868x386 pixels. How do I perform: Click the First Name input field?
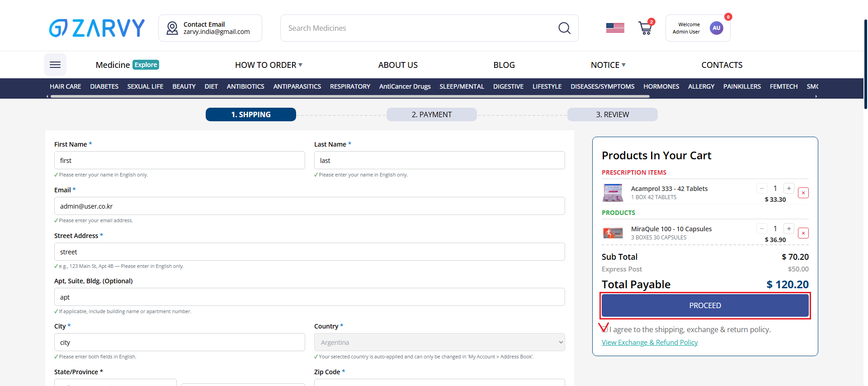179,160
